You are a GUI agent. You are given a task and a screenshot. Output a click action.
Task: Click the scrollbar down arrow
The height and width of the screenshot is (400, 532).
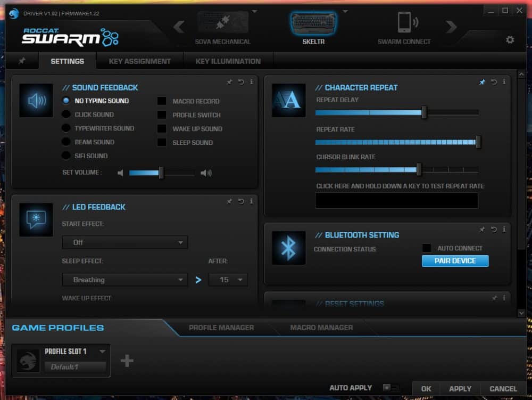521,313
